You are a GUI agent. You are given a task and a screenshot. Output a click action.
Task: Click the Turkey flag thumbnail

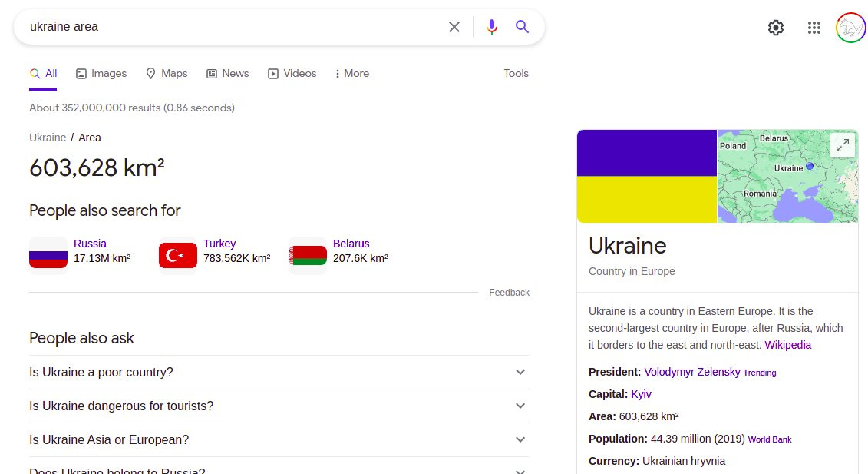178,256
